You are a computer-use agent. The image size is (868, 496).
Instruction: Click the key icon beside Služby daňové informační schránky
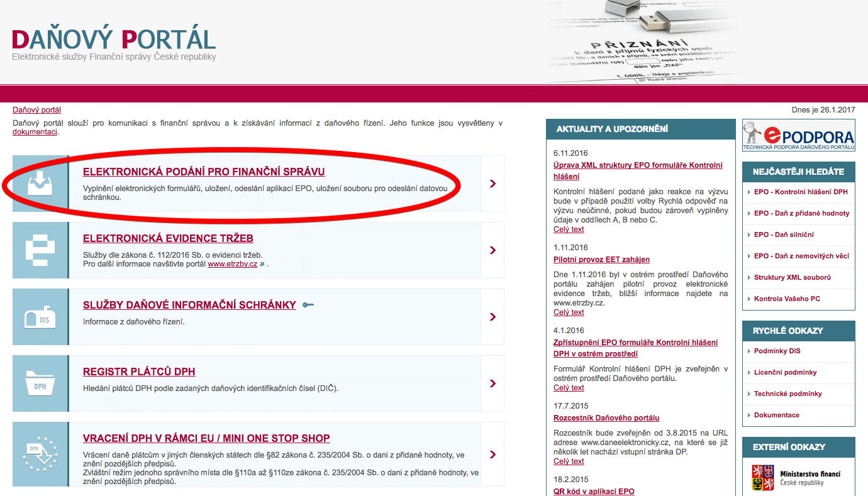click(308, 306)
